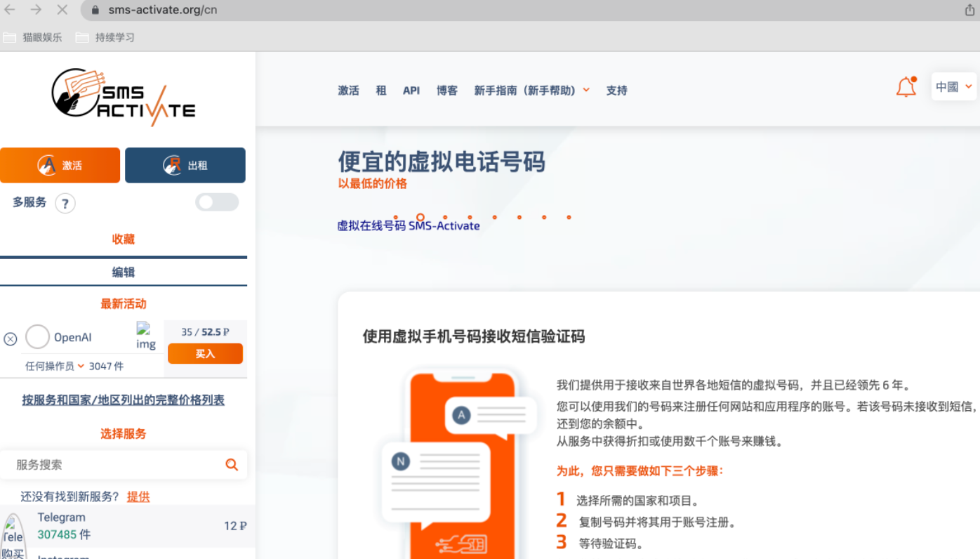Open the notification bell
This screenshot has height=559, width=980.
(906, 87)
